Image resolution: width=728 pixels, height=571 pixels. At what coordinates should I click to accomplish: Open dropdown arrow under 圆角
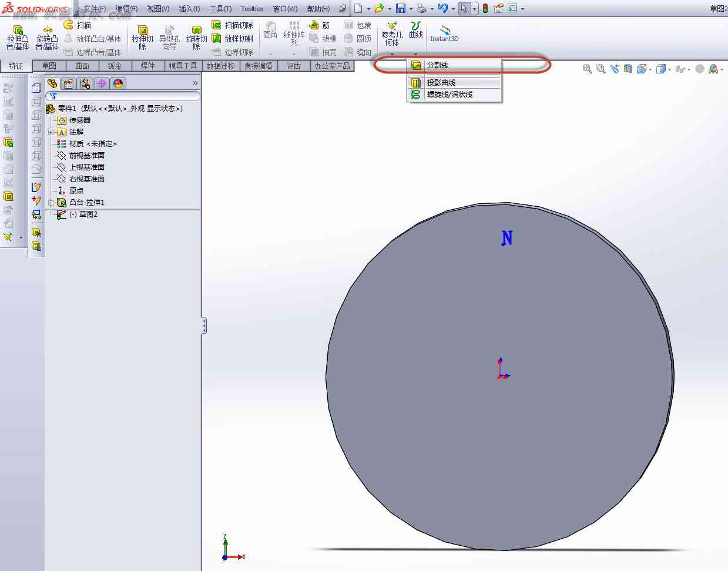(x=270, y=54)
